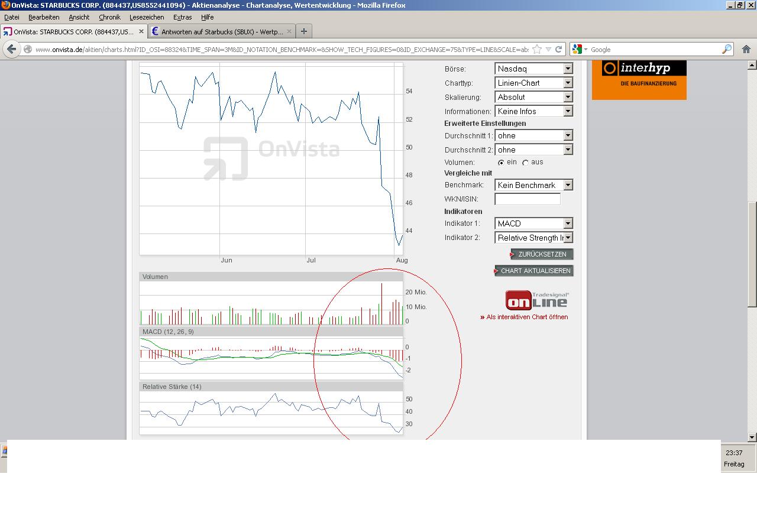Expand the Durchschnitt 1 dropdown

(533, 135)
